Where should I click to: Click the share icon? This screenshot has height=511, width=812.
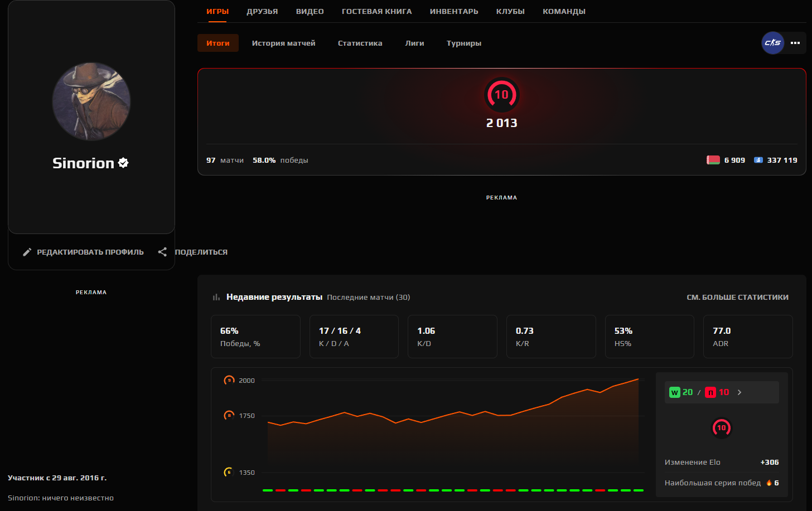pos(162,252)
